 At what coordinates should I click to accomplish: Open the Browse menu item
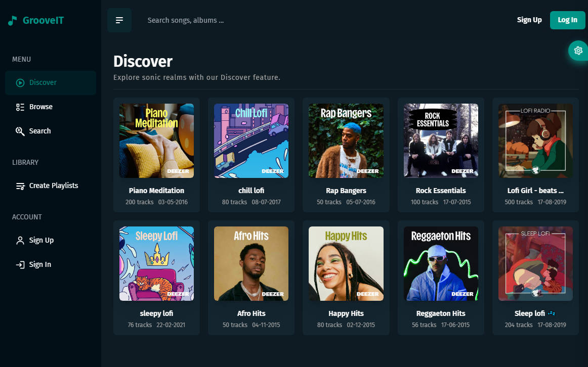[x=40, y=107]
